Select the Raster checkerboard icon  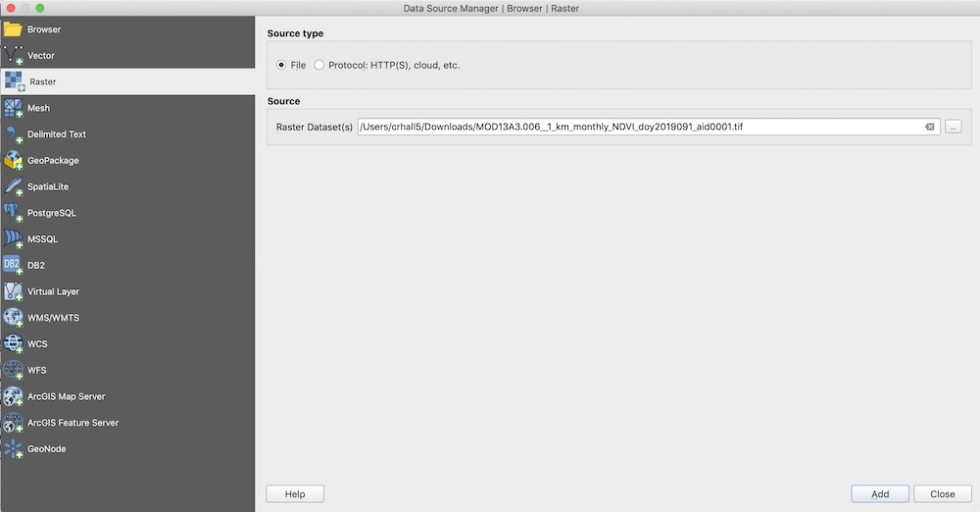pos(15,81)
